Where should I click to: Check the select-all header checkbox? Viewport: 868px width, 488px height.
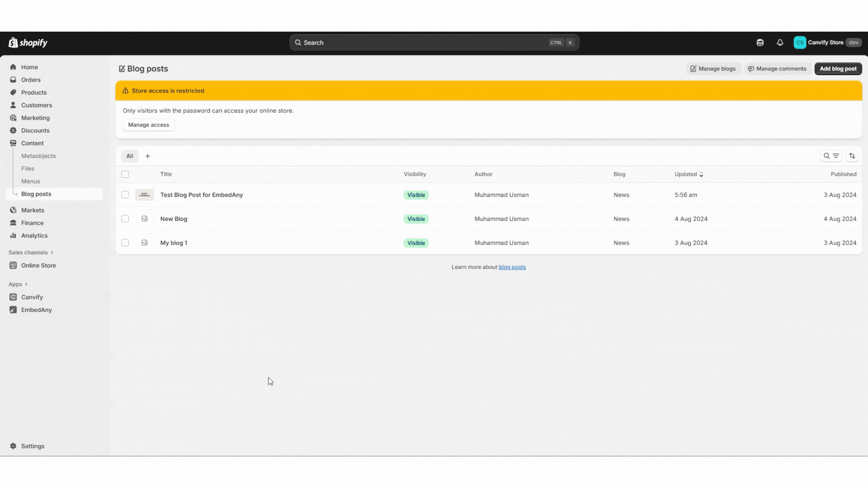pos(125,174)
